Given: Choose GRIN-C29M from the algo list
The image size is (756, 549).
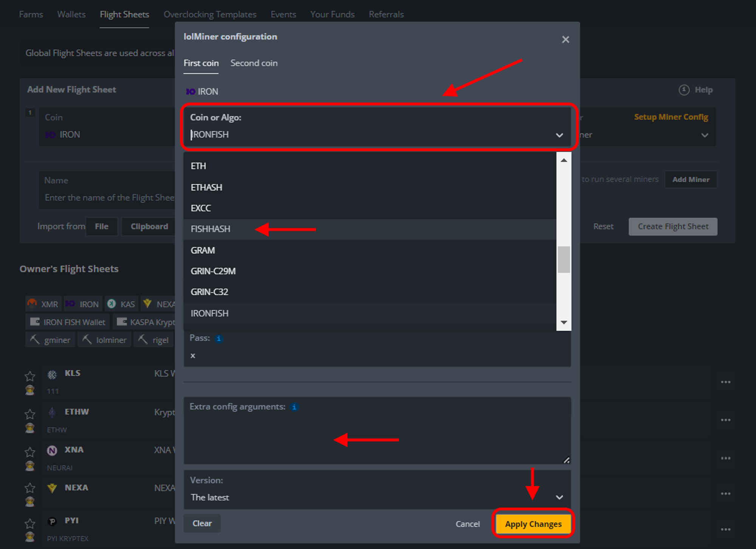Looking at the screenshot, I should click(370, 271).
